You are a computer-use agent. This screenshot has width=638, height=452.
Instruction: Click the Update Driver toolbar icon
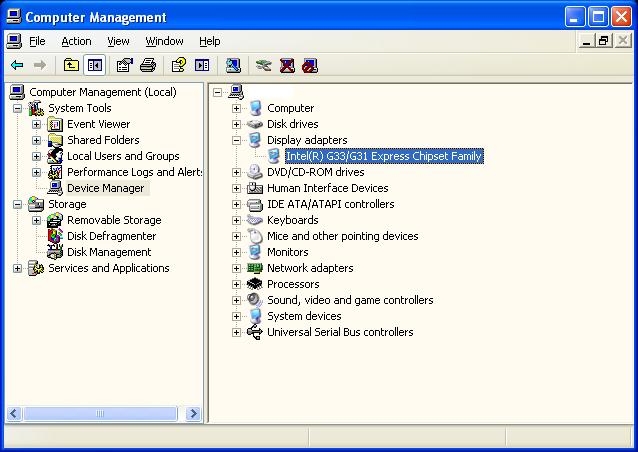click(264, 65)
